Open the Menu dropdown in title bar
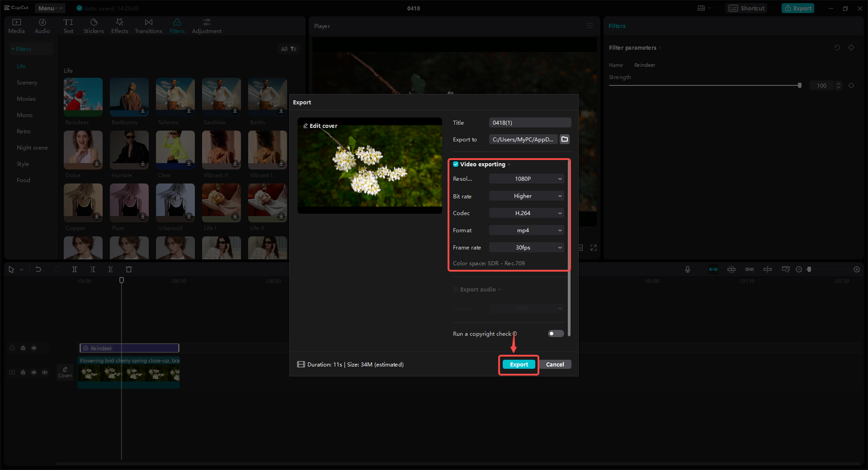 50,8
